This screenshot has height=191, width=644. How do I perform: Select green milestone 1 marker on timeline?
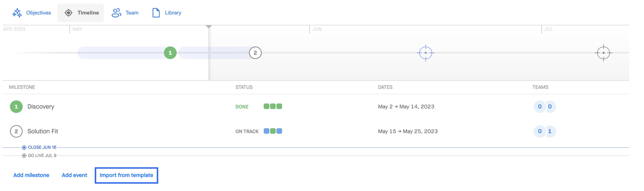click(x=170, y=53)
